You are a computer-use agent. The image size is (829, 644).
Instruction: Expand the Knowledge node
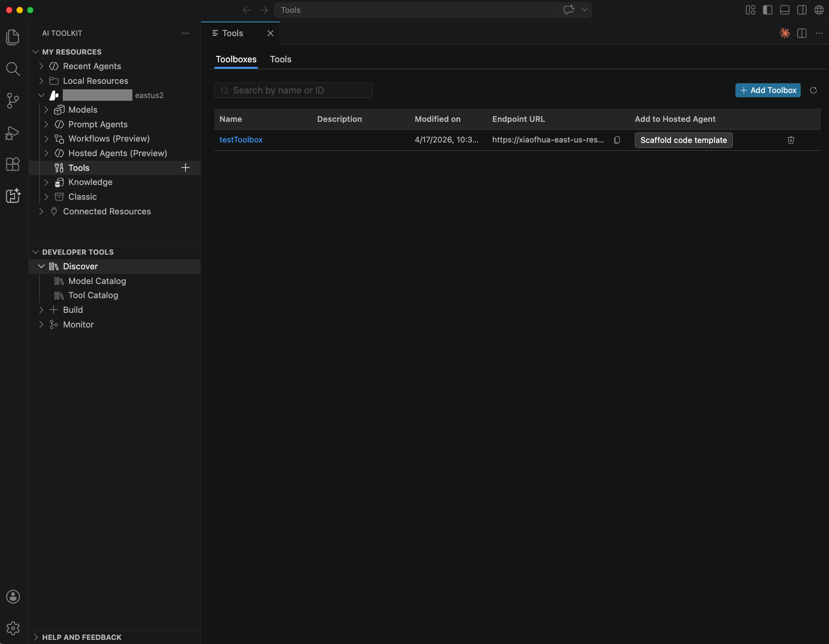point(46,182)
